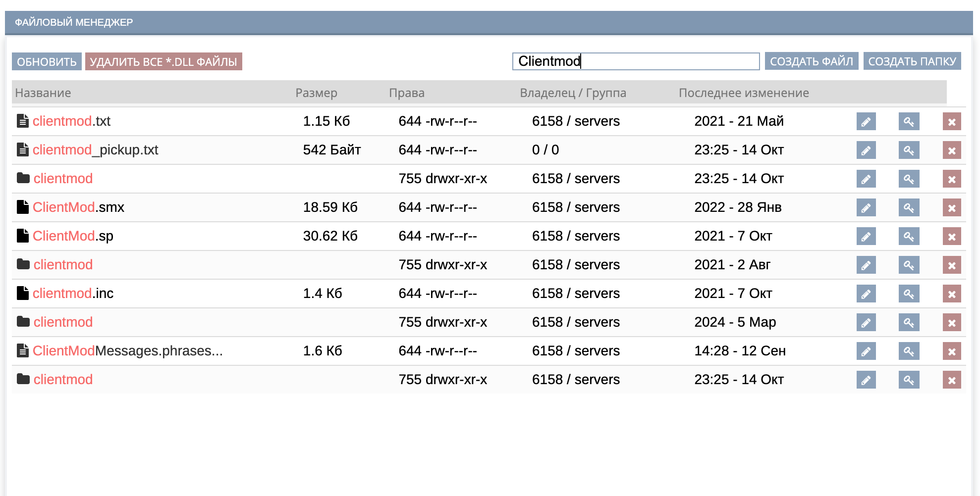Click the СОЗДАТЬ ПАПКУ button

point(912,61)
